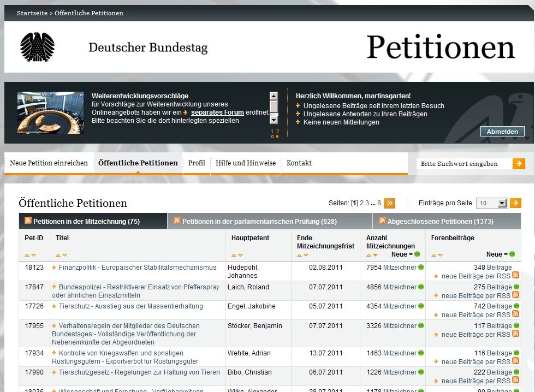Open the Einträge pro Seite dropdown
The height and width of the screenshot is (392, 535).
pos(492,203)
